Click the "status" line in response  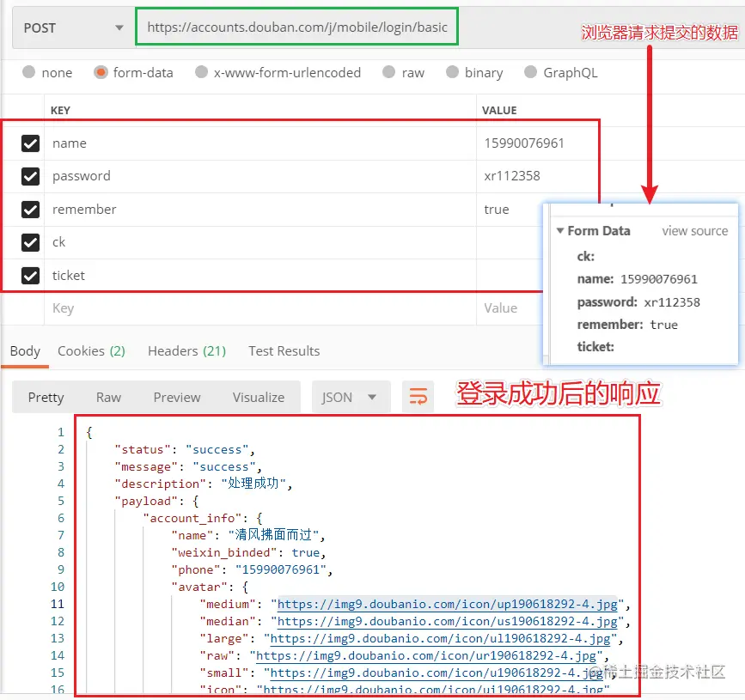[x=185, y=450]
